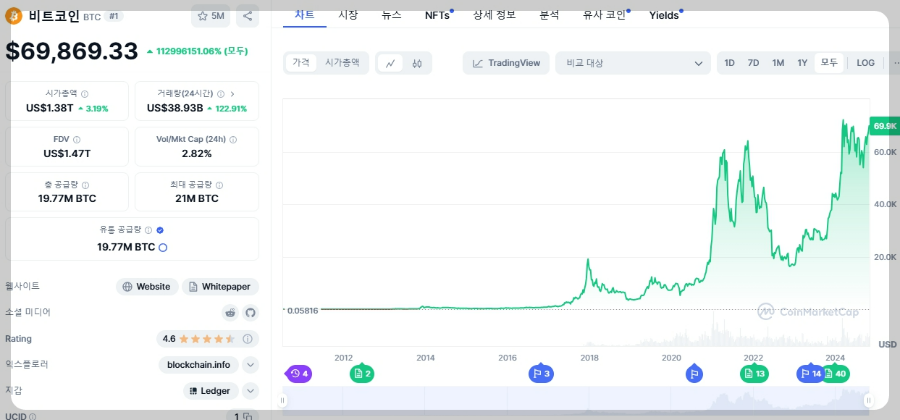Click the green document marker labeled 40
The width and height of the screenshot is (900, 420).
(836, 374)
